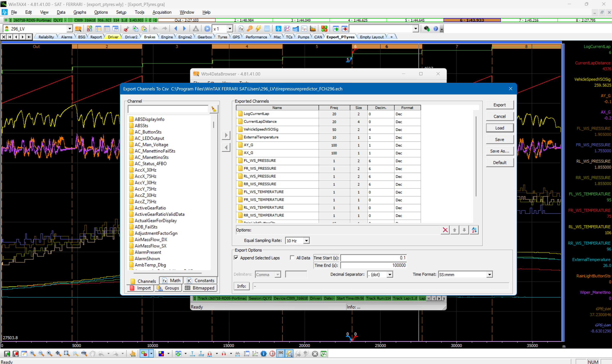
Task: Select lap 6 - 1:43.933 in lap bar
Action: tap(472, 20)
